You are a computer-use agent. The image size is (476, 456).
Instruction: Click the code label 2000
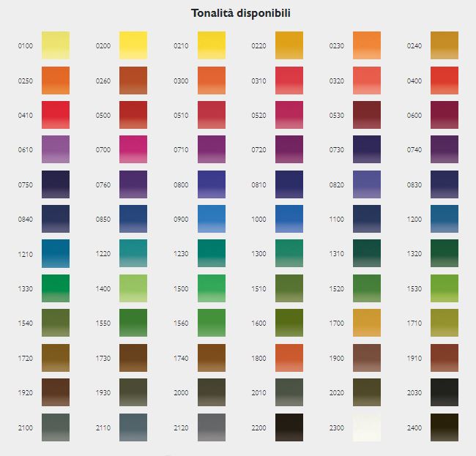point(181,393)
